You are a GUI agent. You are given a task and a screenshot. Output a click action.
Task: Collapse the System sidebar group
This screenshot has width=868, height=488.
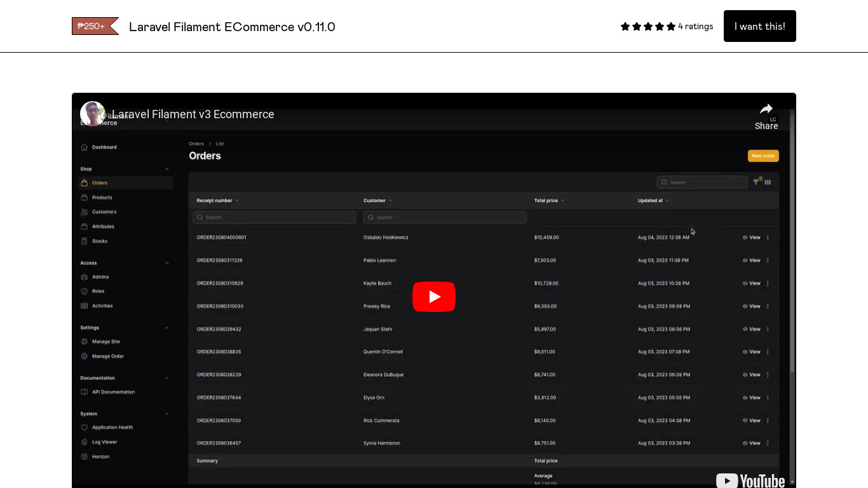167,414
